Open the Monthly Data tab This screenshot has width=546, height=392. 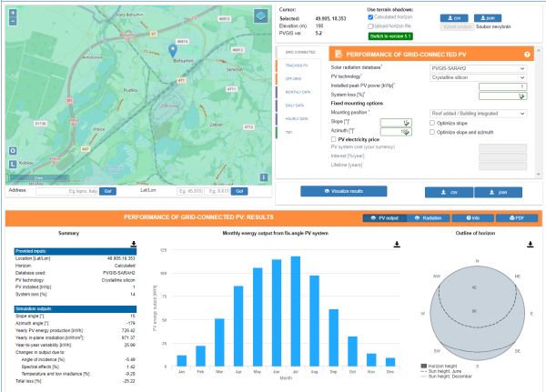pyautogui.click(x=298, y=92)
